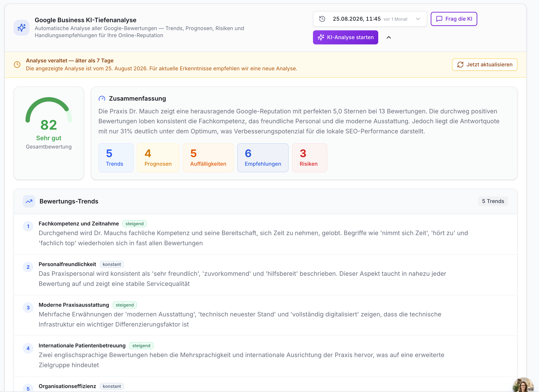Click the steigend tag on Internationale Patientenbetreuung
This screenshot has width=539, height=392.
click(141, 346)
